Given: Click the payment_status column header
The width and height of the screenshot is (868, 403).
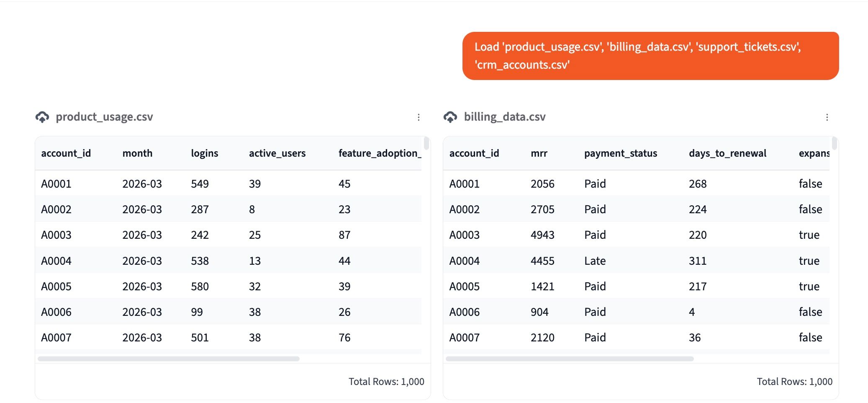Looking at the screenshot, I should click(621, 153).
